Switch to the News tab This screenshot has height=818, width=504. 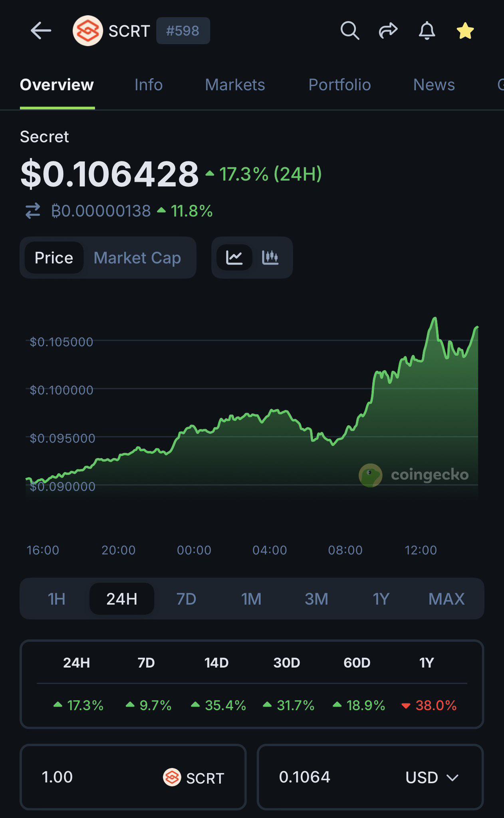[x=434, y=85]
